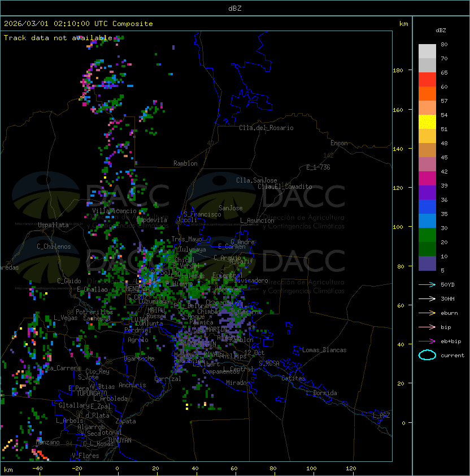The width and height of the screenshot is (470, 476).
Task: Click the 'V_Flores' map label
Action: [85, 456]
